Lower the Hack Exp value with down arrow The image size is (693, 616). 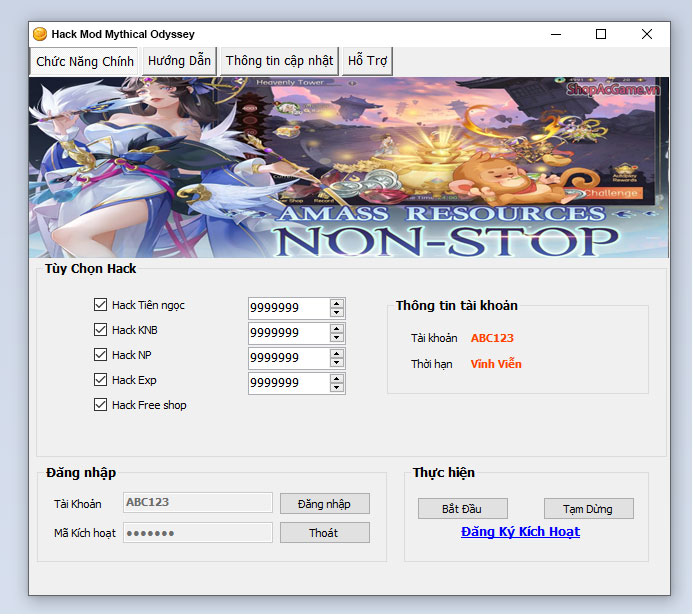[x=337, y=388]
